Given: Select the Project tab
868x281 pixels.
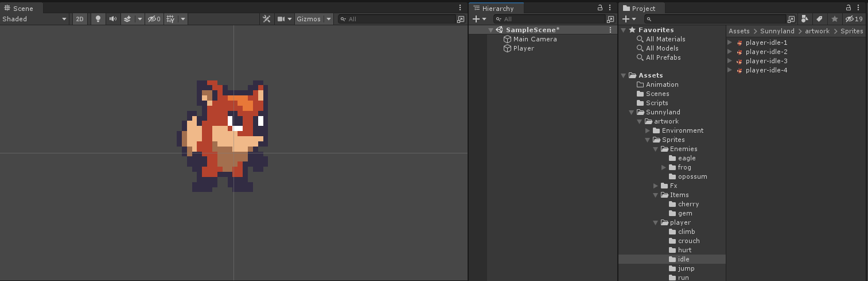Looking at the screenshot, I should pos(642,8).
